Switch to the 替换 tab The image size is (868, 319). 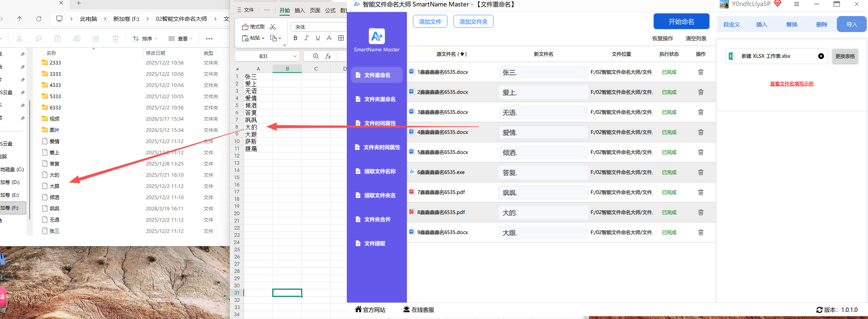click(791, 24)
